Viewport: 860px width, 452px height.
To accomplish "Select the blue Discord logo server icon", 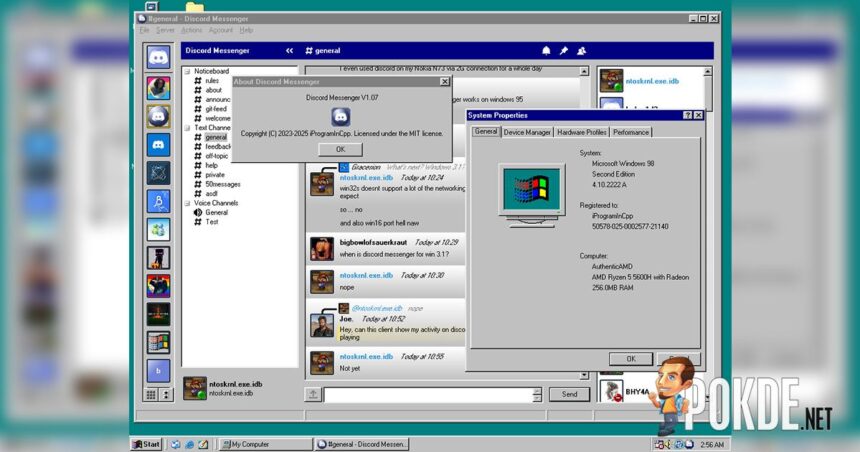I will (159, 145).
